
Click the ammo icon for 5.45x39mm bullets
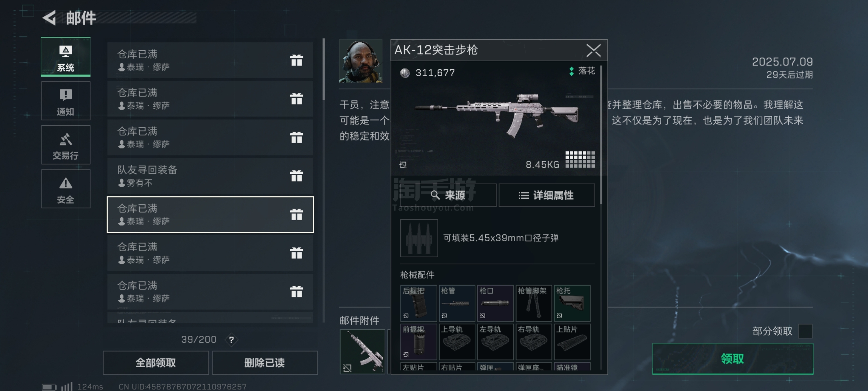coord(419,238)
